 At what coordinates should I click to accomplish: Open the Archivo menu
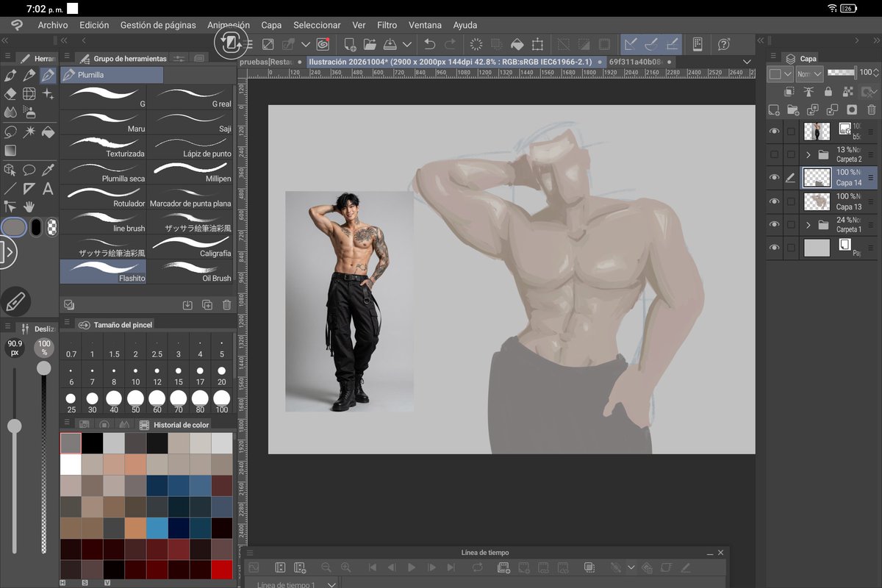[x=53, y=25]
